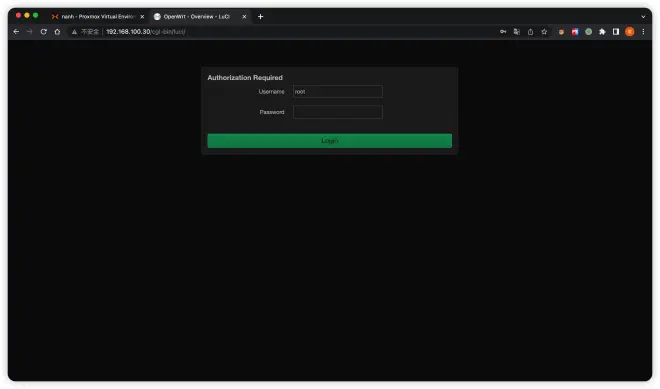Viewport: 660px width, 389px height.
Task: Close the Proxmox Virtual Environment tab
Action: pos(142,16)
